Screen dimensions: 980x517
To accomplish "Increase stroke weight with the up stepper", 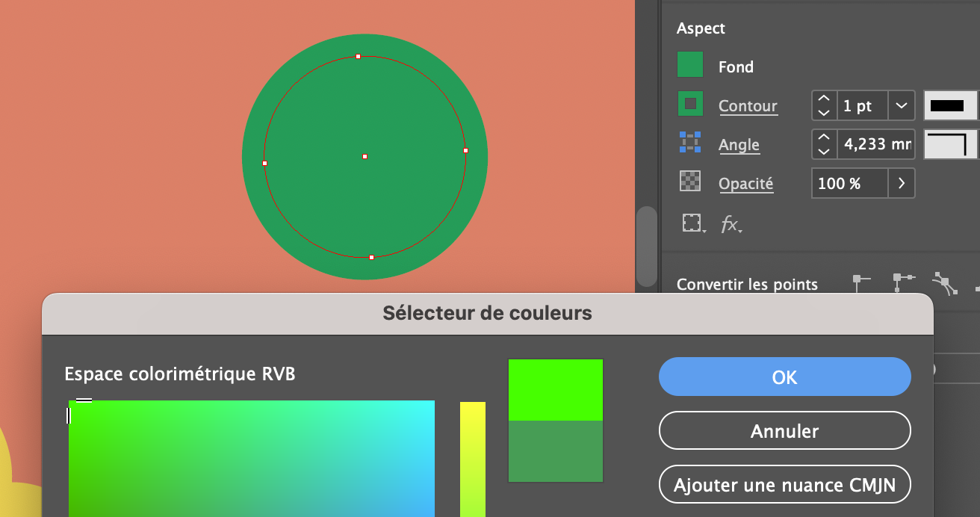I will coord(823,99).
